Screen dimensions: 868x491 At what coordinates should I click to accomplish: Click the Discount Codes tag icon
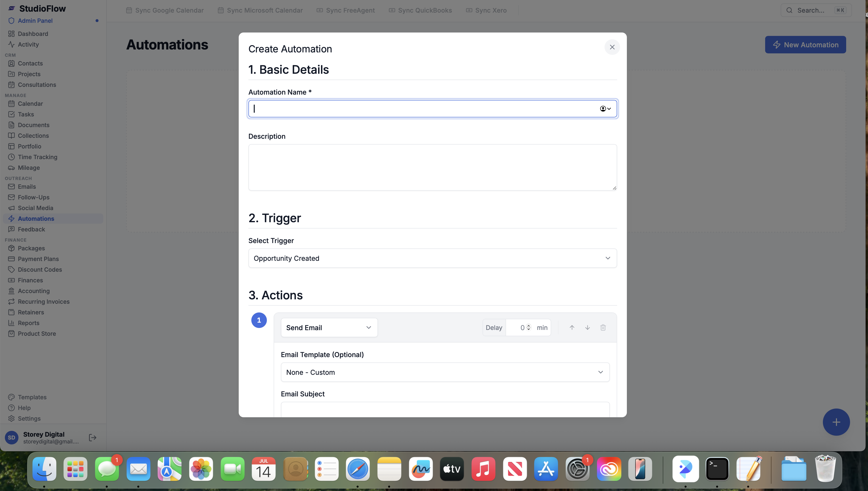pyautogui.click(x=11, y=270)
